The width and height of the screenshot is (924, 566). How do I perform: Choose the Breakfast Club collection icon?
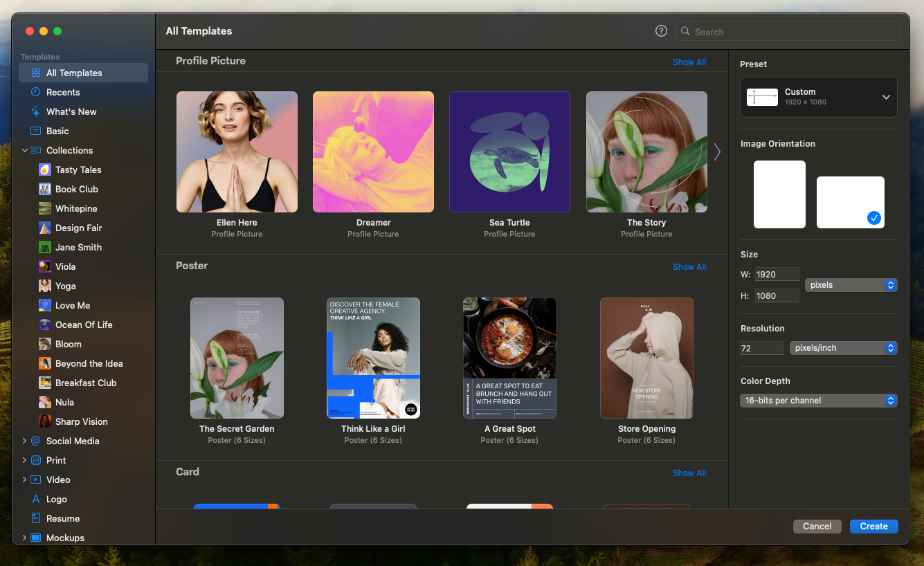tap(44, 383)
